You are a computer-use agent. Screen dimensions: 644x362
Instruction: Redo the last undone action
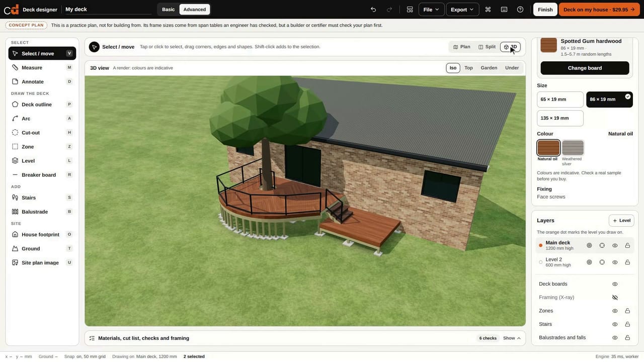[389, 10]
